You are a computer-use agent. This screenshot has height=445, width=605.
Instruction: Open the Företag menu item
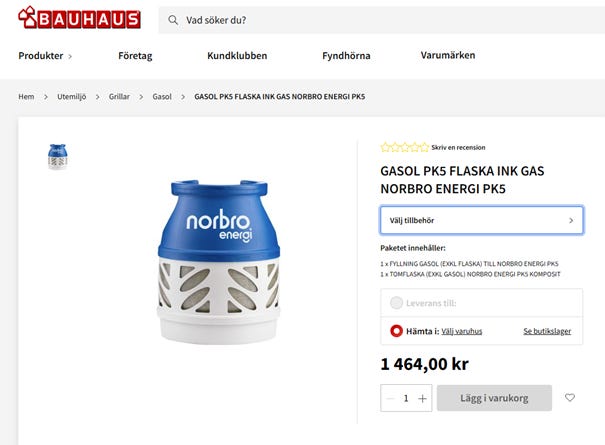(x=135, y=56)
